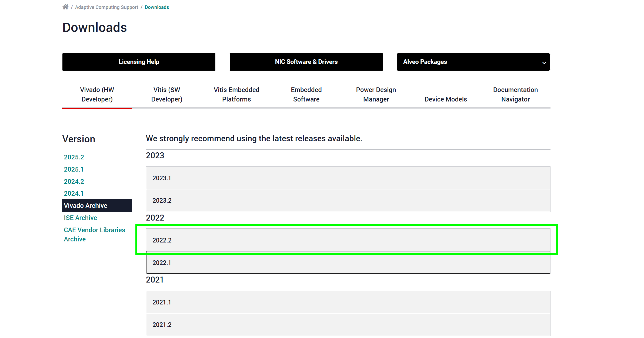Viewport: 644px width, 338px height.
Task: Open the Alveo Packages dropdown
Action: [473, 62]
